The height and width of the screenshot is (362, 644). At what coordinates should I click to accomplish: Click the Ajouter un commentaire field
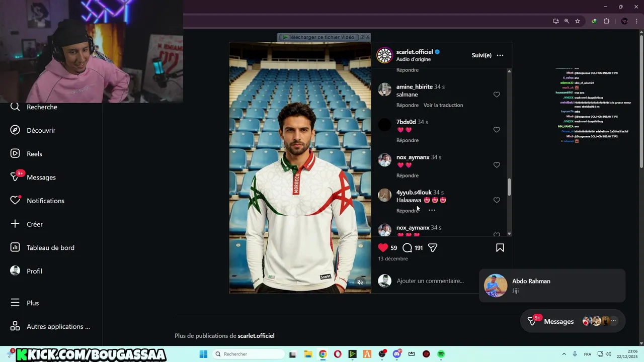[x=430, y=281]
